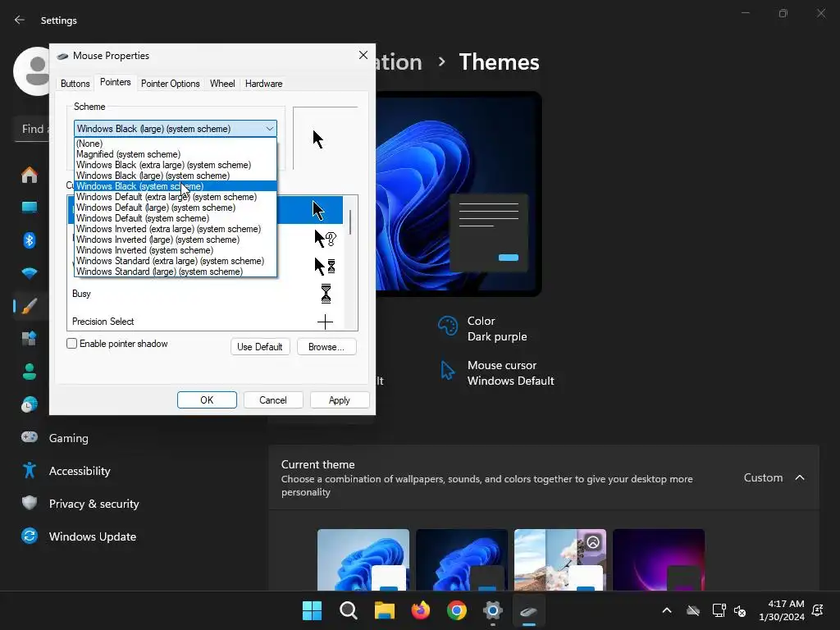Choose (None) scheme option

click(x=176, y=144)
